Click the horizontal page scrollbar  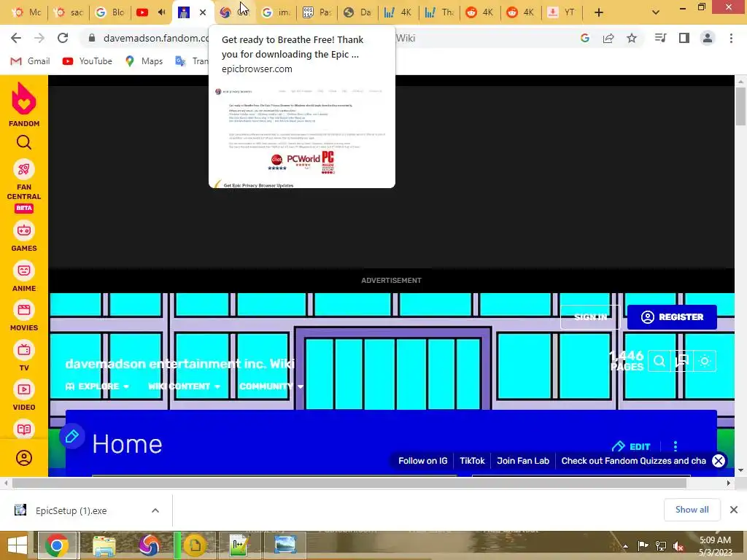[x=349, y=483]
